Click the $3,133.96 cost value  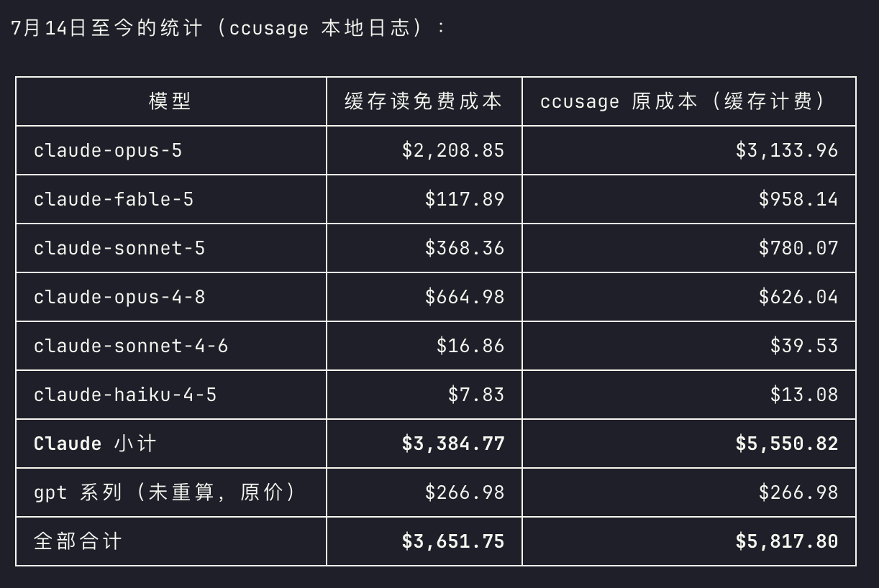787,150
